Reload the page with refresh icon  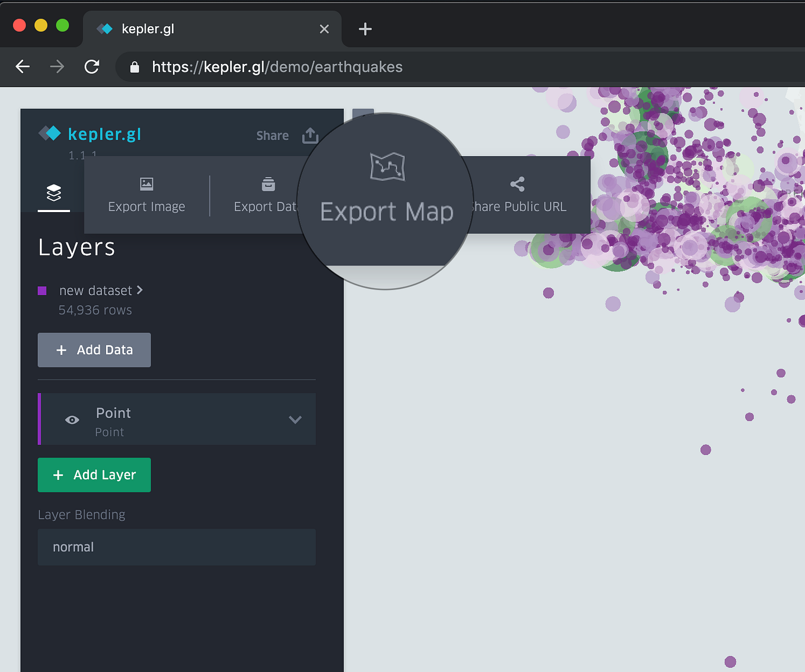click(x=92, y=67)
